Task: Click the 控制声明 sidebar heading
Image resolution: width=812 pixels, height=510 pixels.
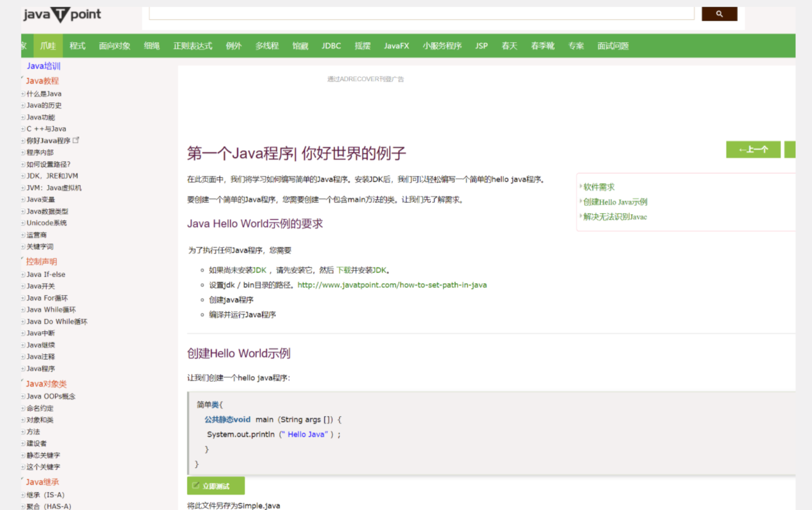Action: point(41,261)
